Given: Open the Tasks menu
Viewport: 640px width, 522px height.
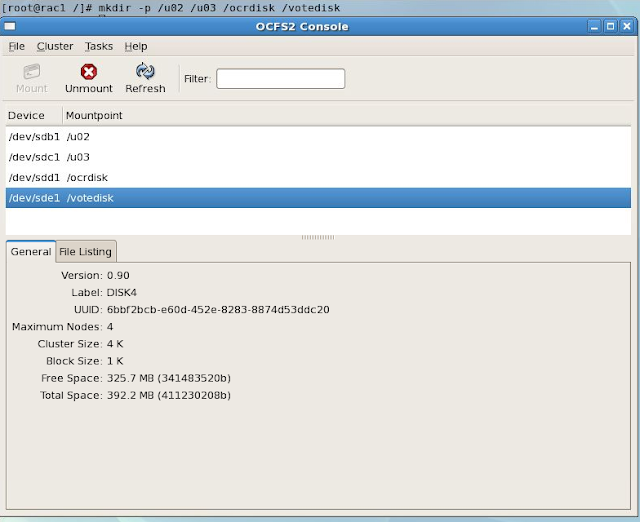Looking at the screenshot, I should click(x=99, y=47).
